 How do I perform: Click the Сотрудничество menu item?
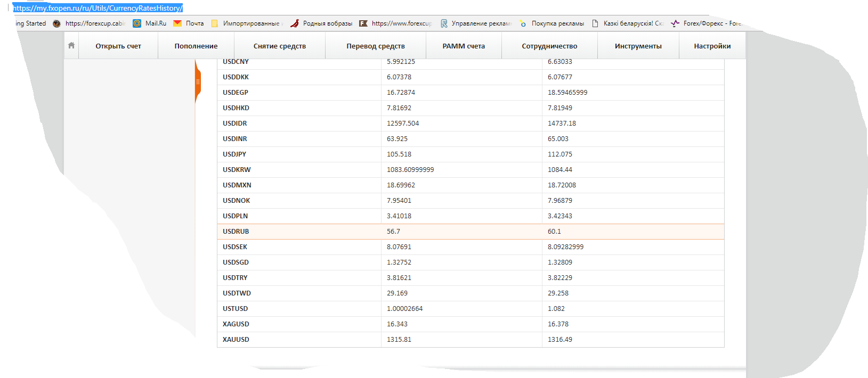click(549, 46)
